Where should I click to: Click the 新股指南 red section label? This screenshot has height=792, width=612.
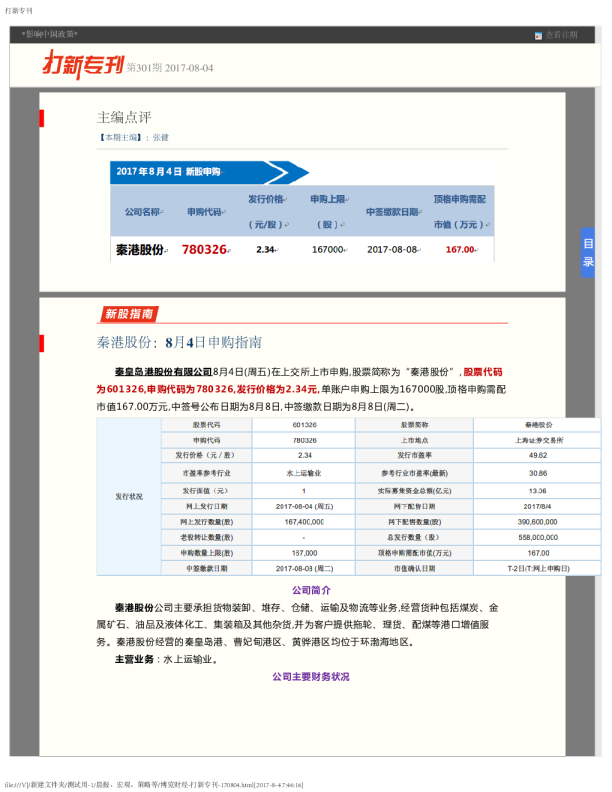point(129,314)
